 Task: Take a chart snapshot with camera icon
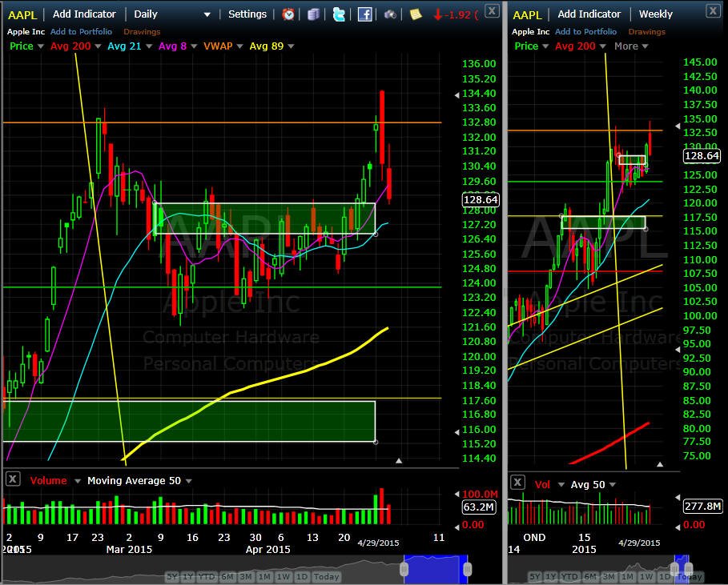pyautogui.click(x=390, y=14)
